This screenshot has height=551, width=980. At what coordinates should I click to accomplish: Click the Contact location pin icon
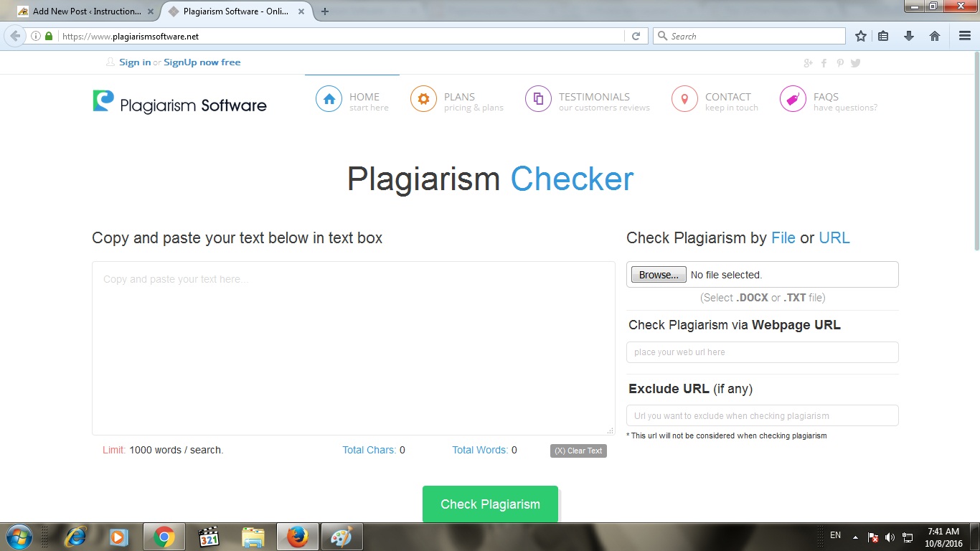(684, 99)
